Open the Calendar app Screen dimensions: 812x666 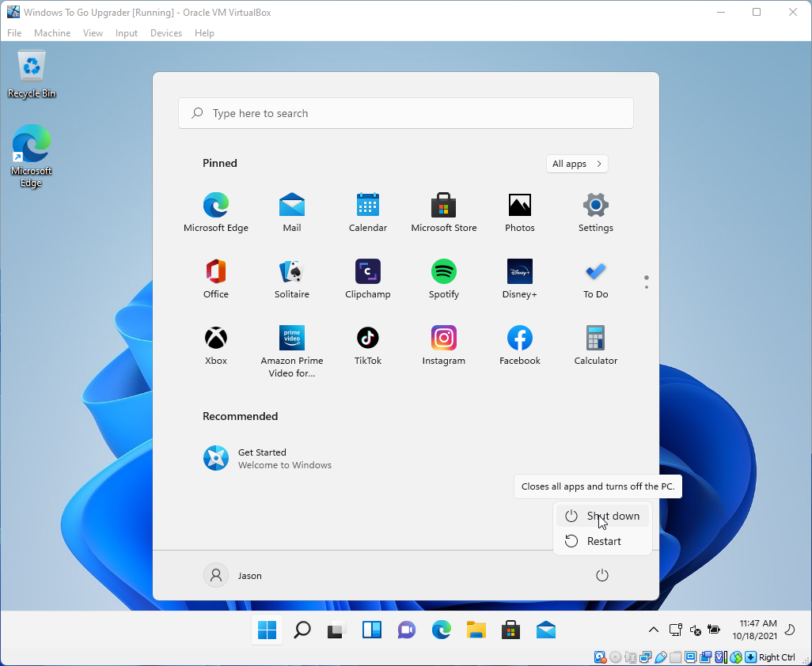click(368, 212)
